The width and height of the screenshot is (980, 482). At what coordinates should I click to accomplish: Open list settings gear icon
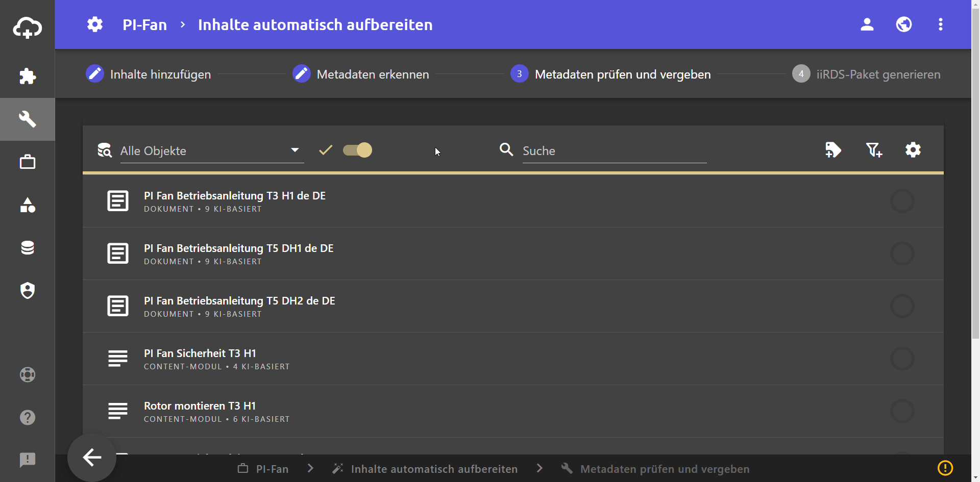(913, 150)
